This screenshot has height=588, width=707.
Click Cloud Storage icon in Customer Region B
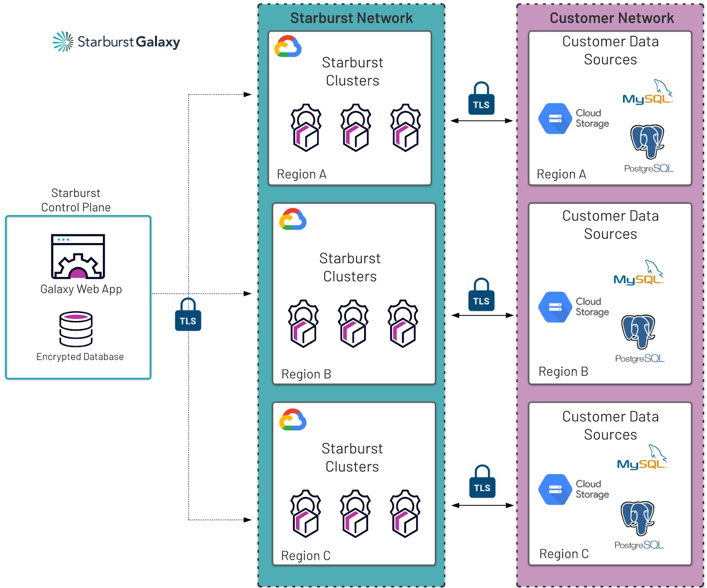pos(555,307)
